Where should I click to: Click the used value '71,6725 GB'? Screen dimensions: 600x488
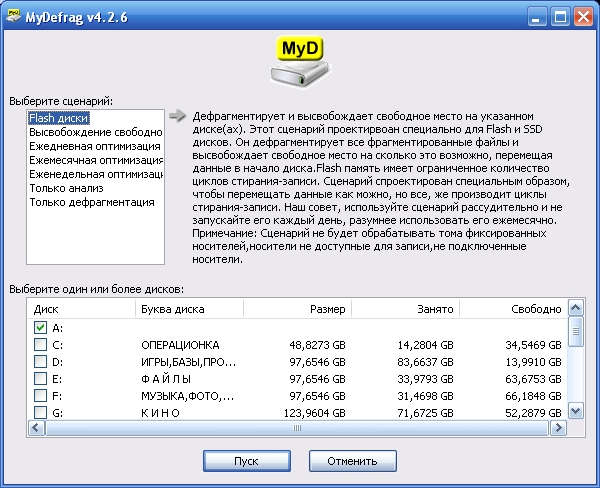[426, 413]
